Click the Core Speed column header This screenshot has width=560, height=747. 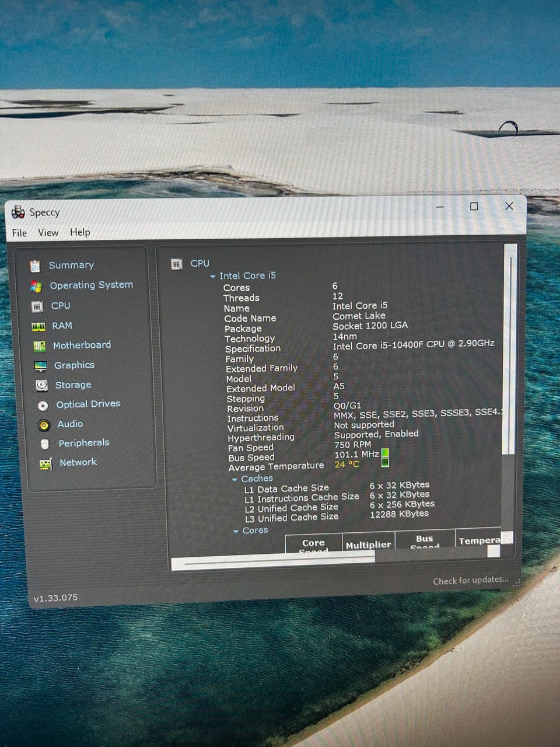[313, 543]
